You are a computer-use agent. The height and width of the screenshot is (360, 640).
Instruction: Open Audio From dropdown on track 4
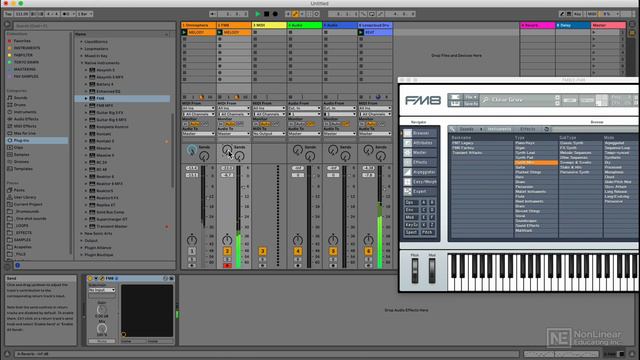pos(304,109)
